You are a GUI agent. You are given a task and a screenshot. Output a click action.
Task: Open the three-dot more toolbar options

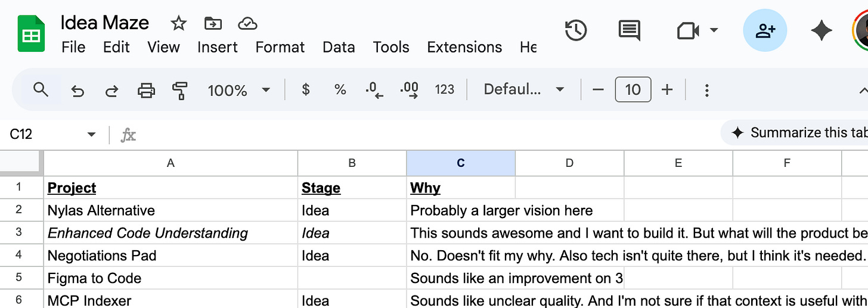pos(706,91)
